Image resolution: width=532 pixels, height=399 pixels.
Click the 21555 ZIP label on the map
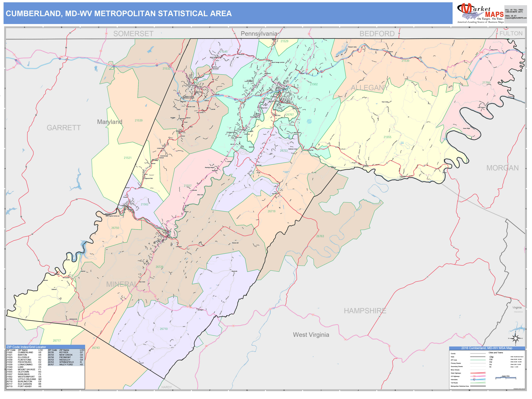pos(387,137)
